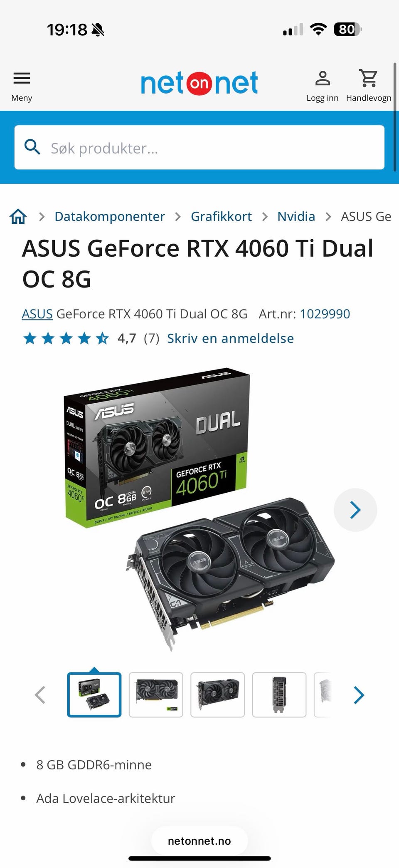The image size is (399, 868).
Task: Select the boxed card first thumbnail
Action: [x=94, y=694]
